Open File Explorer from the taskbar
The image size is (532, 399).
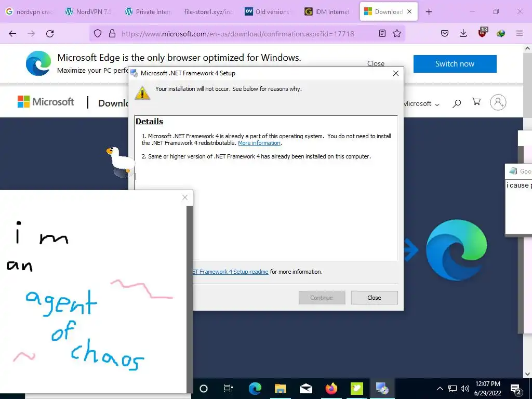pos(280,389)
